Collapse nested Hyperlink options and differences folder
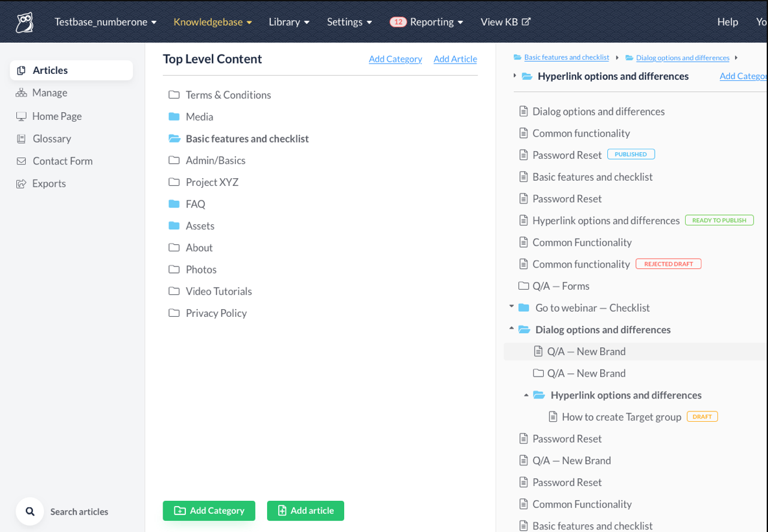Viewport: 768px width, 532px height. (526, 395)
